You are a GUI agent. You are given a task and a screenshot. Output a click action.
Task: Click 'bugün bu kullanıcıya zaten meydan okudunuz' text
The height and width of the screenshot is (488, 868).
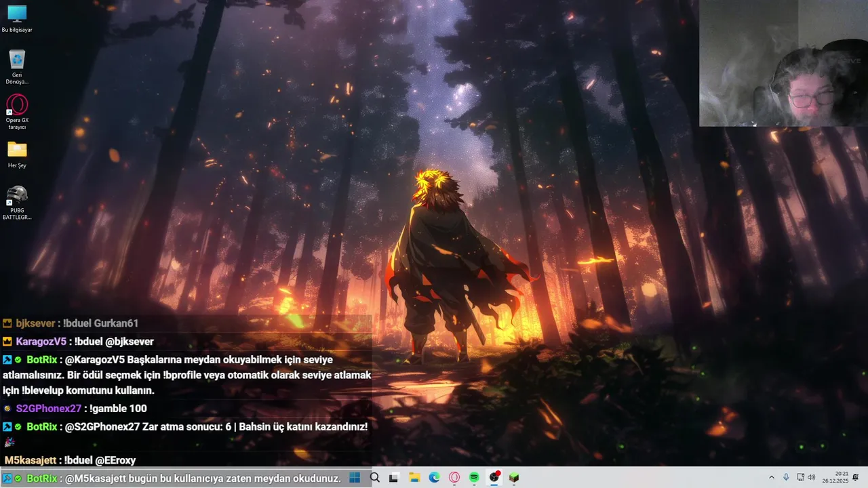point(234,479)
